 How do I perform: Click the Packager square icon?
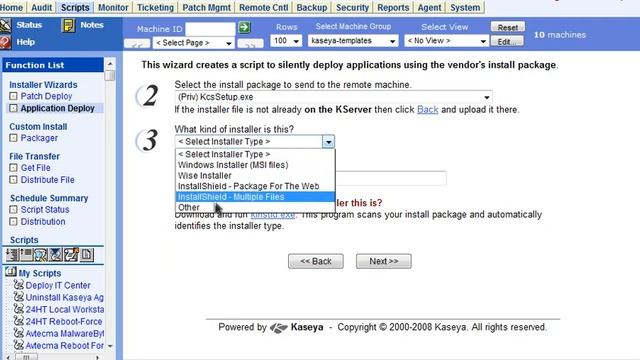(13, 138)
